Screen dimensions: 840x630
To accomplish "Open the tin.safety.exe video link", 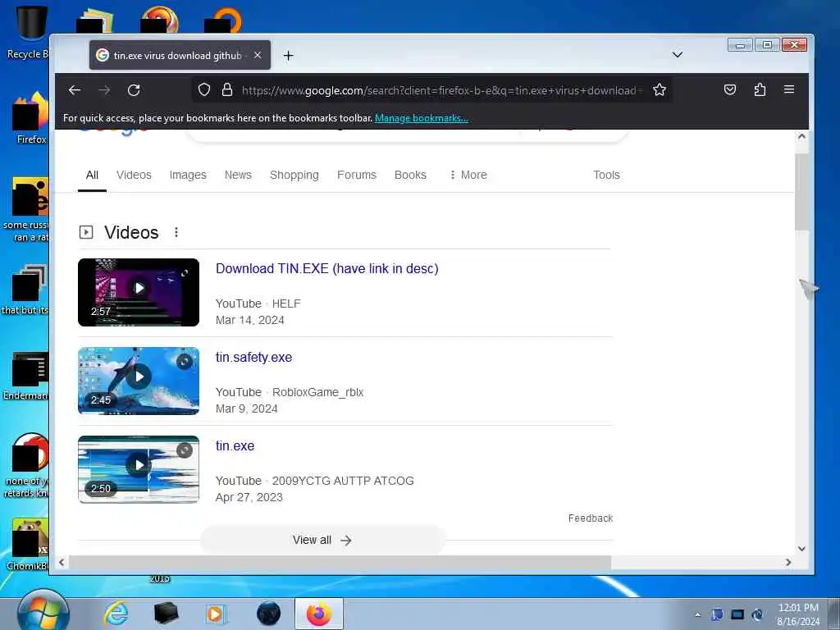I will pyautogui.click(x=254, y=358).
